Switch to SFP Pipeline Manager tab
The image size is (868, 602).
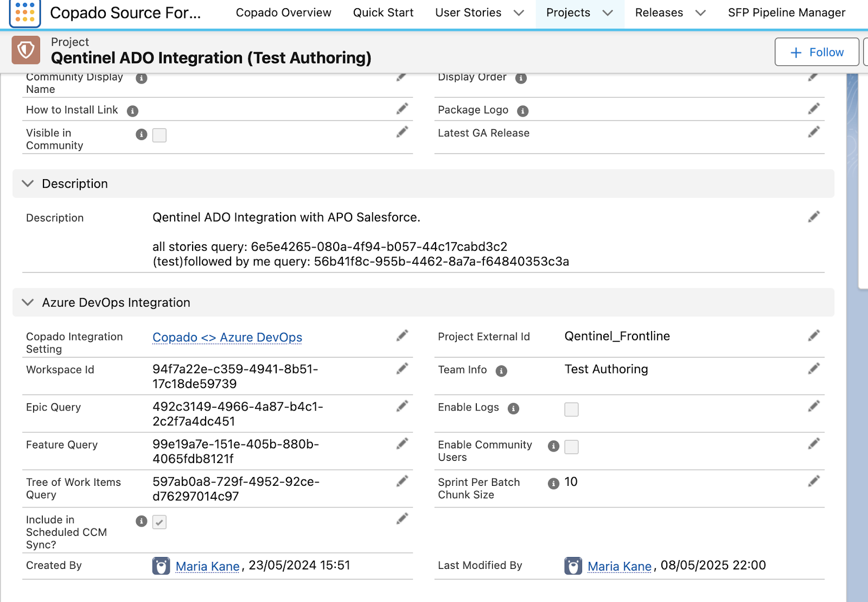[786, 13]
